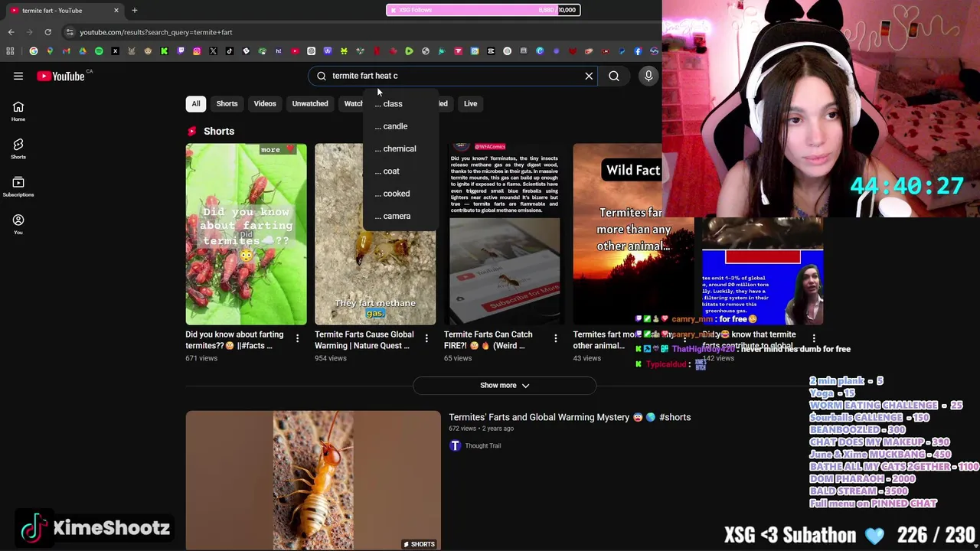Start voice search with the microphone icon
980x551 pixels.
(648, 76)
